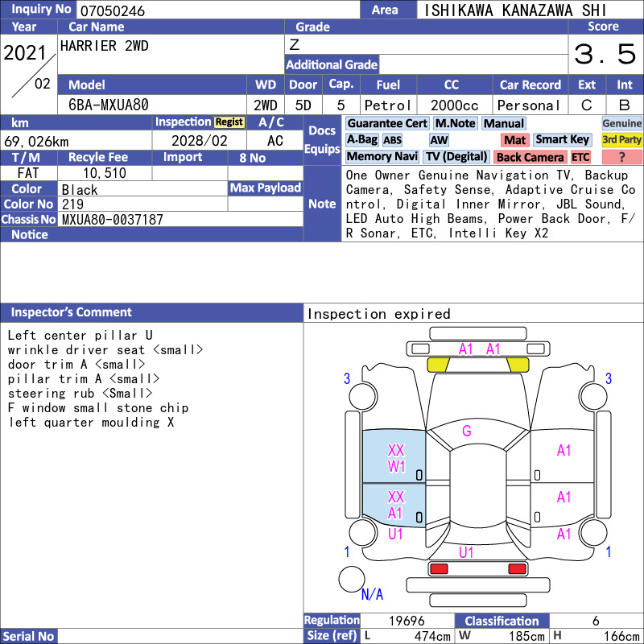Click the height value 166cm
This screenshot has width=644, height=644.
pos(621,636)
